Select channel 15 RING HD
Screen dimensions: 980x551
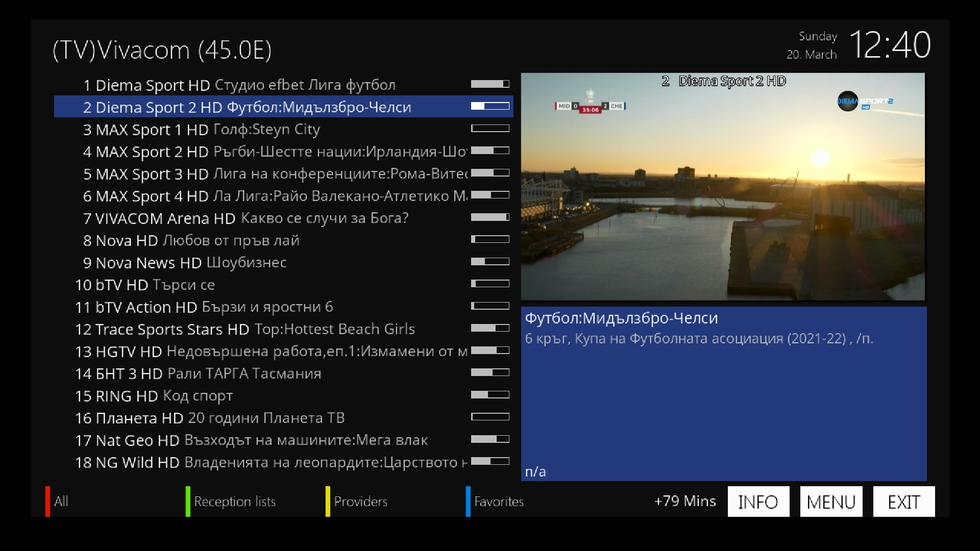pyautogui.click(x=283, y=395)
